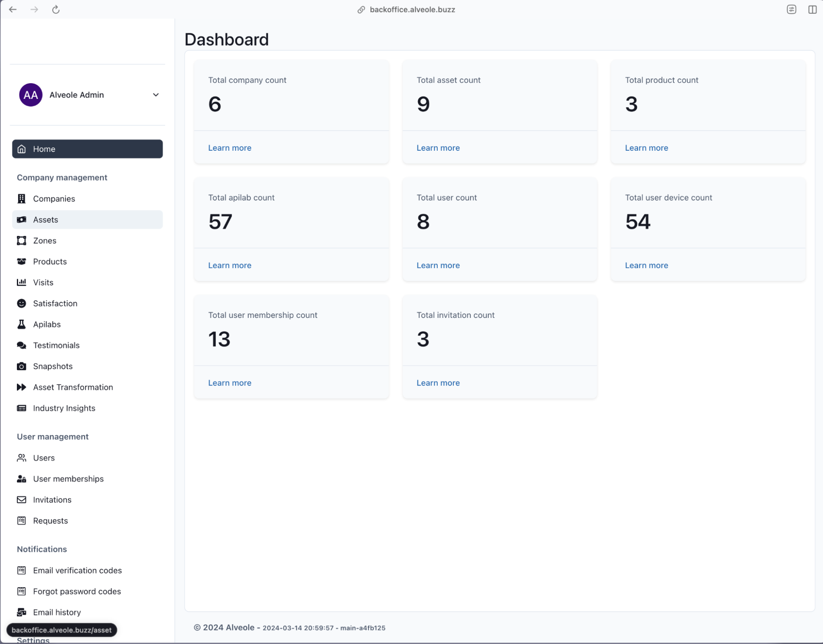The image size is (823, 644).
Task: Expand the Alveole Admin account chevron
Action: pyautogui.click(x=156, y=95)
